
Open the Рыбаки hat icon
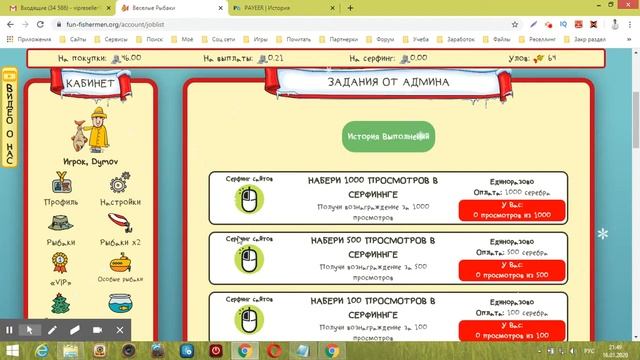60,223
